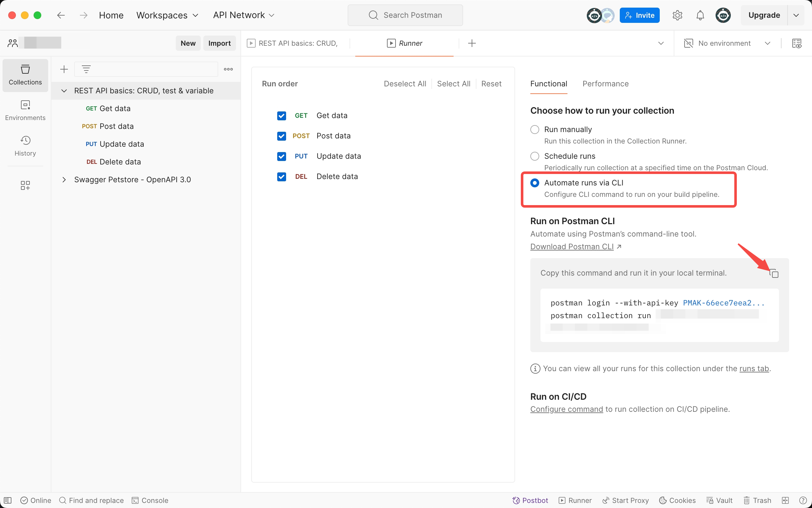Open the No environment selector
The width and height of the screenshot is (812, 508).
click(727, 43)
